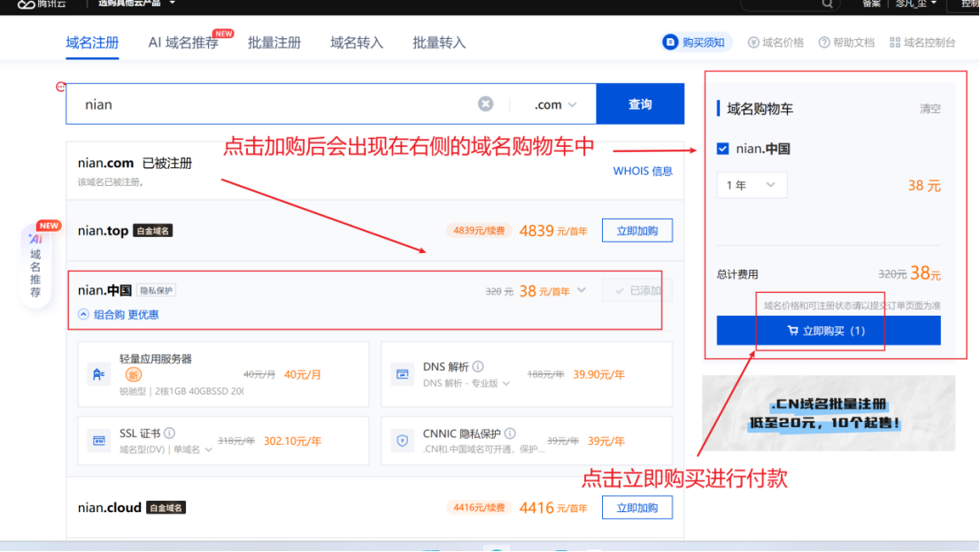
Task: Open WHOIS 信息 for nian.com
Action: coord(643,171)
